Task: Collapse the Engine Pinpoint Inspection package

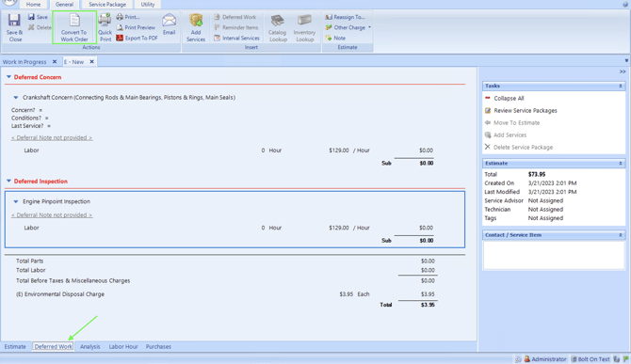Action: [16, 201]
